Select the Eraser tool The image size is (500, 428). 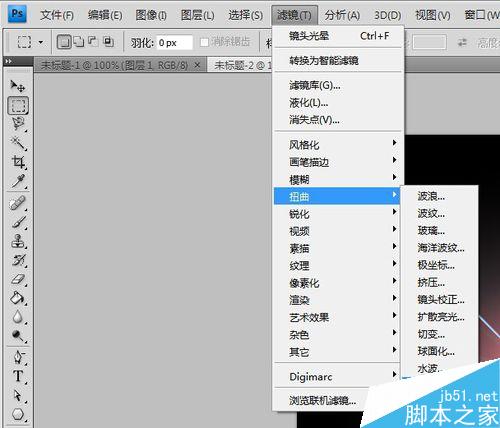click(18, 279)
